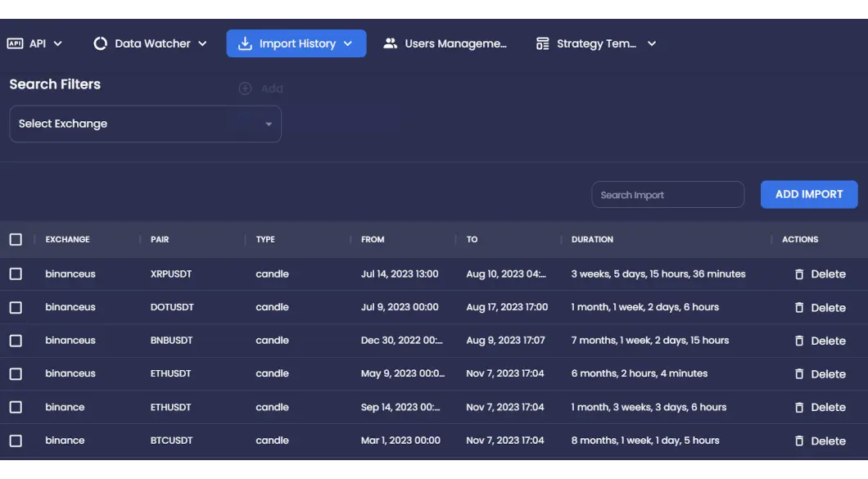Screen dimensions: 868x479
Task: Click the Import History download icon
Action: click(x=245, y=43)
